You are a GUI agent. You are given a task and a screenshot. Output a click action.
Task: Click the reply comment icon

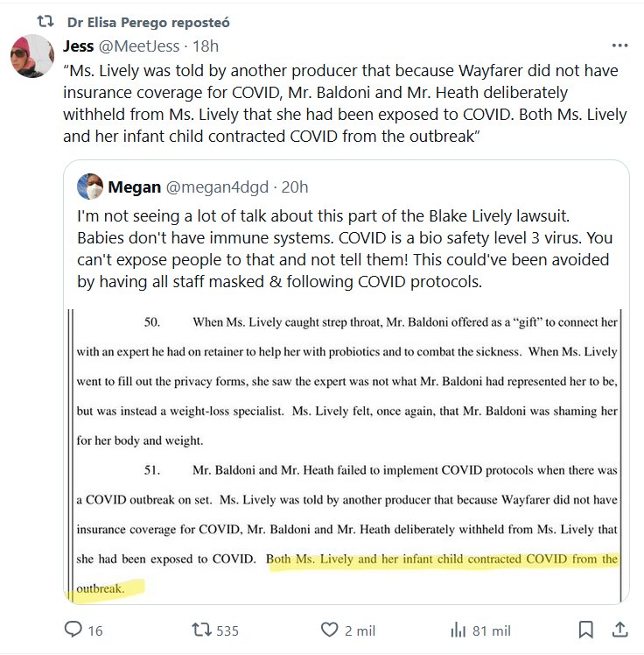(73, 630)
